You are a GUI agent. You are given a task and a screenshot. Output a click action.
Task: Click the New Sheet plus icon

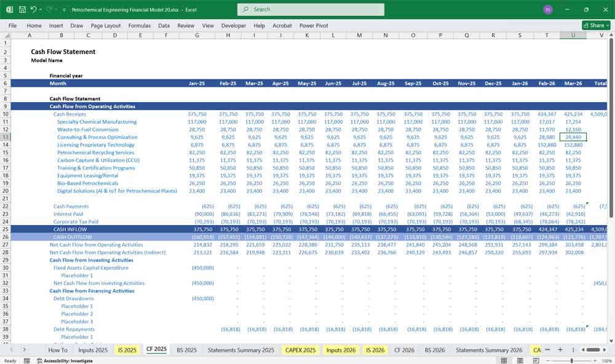560,349
